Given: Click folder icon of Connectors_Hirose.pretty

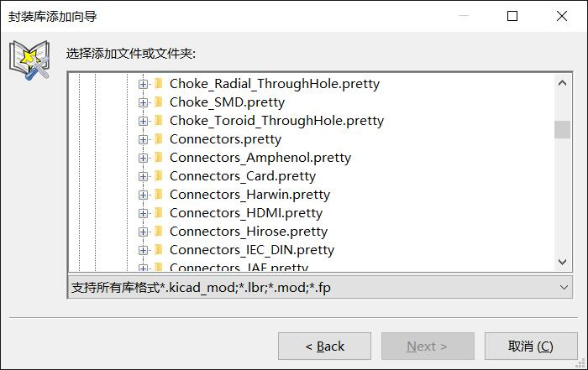Looking at the screenshot, I should tap(159, 231).
